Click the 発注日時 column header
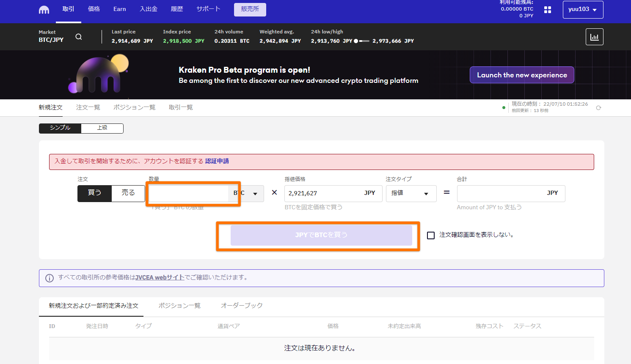This screenshot has width=631, height=364. point(97,326)
